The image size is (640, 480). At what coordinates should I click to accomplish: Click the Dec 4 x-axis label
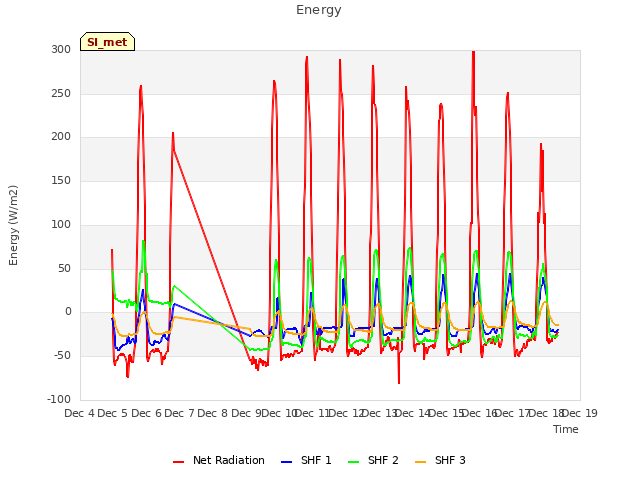point(79,413)
